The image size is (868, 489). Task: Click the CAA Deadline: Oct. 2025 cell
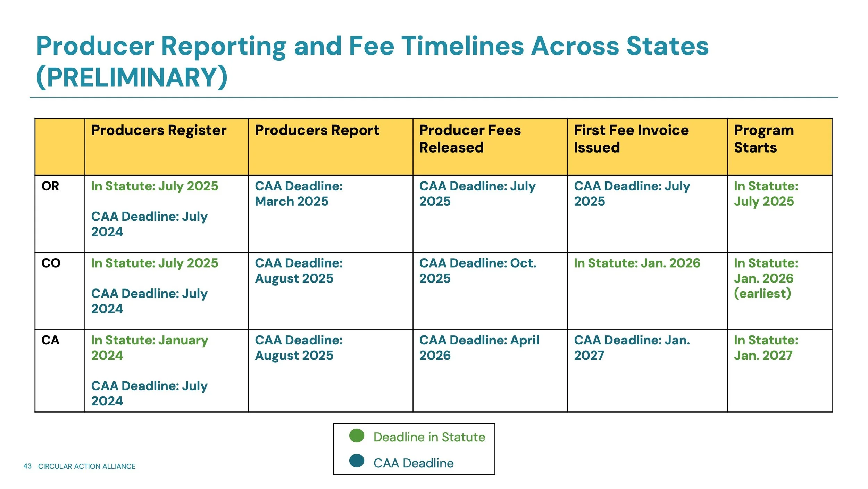[477, 270]
